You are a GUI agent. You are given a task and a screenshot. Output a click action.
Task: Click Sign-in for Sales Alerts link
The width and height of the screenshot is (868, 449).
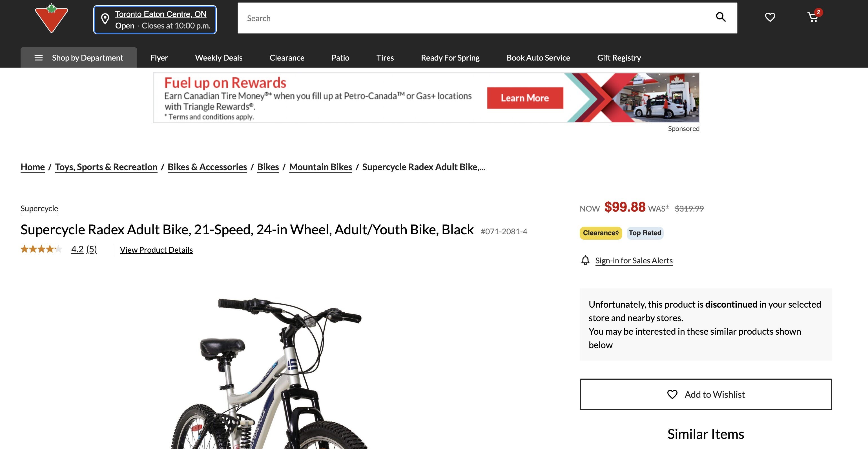pos(634,261)
